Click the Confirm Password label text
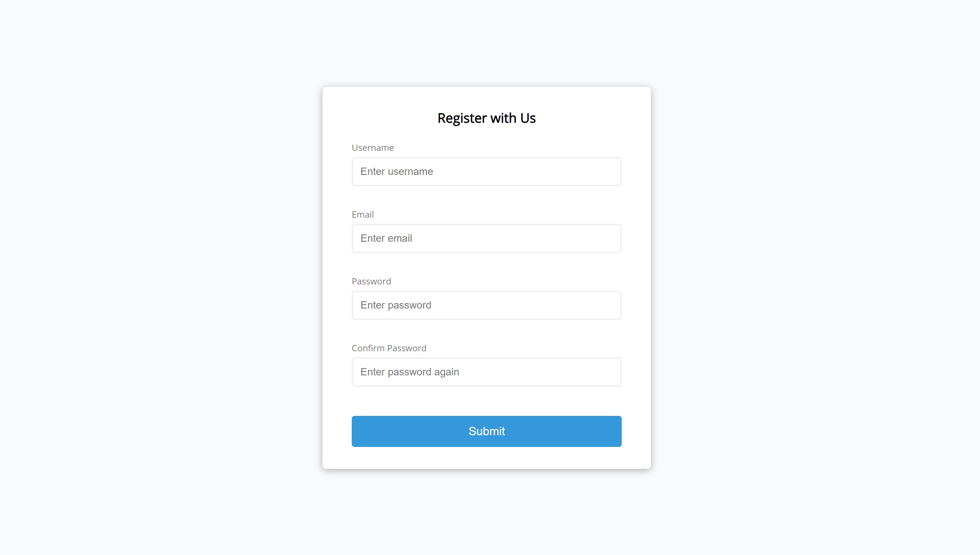The image size is (980, 555). (x=389, y=348)
